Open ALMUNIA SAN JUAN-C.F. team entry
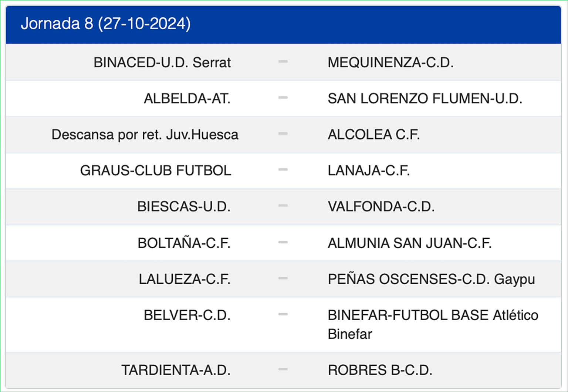The width and height of the screenshot is (568, 392). (x=410, y=243)
